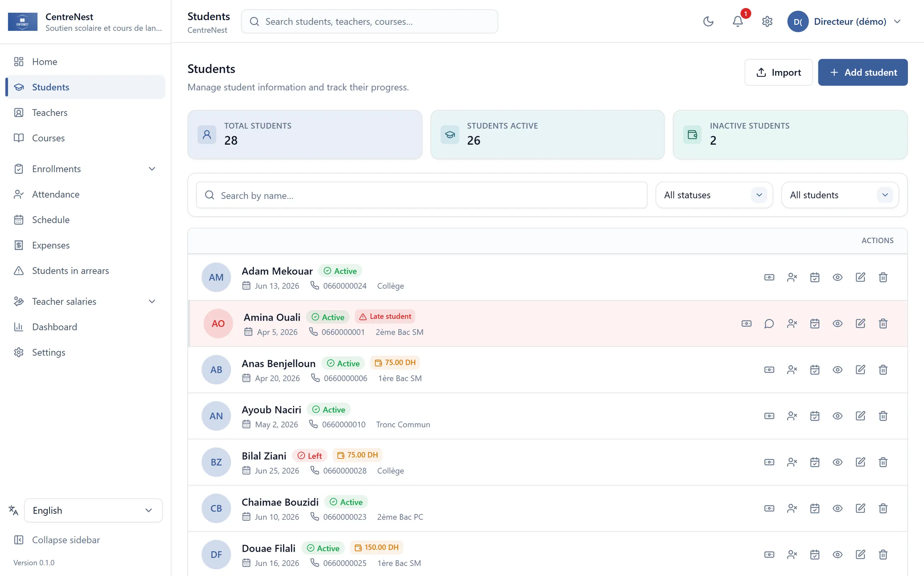View Chaimae Bouzidi eye icon
Image resolution: width=924 pixels, height=576 pixels.
837,508
